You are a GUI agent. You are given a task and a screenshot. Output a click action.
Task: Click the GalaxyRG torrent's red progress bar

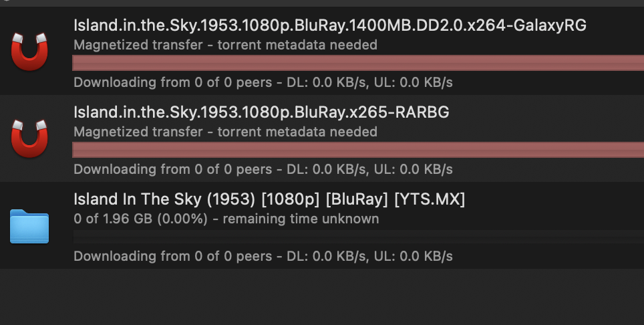click(x=357, y=64)
